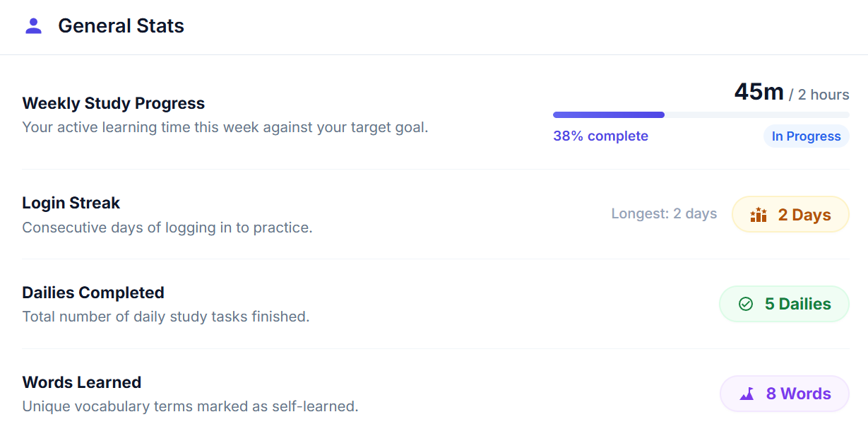This screenshot has width=868, height=436.
Task: Click the Longest: 2 days text
Action: 664,214
